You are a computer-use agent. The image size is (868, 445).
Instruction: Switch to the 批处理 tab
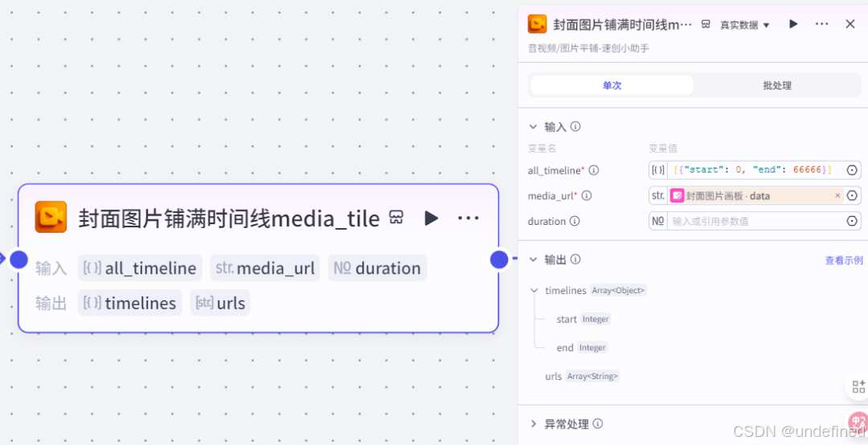pos(776,85)
